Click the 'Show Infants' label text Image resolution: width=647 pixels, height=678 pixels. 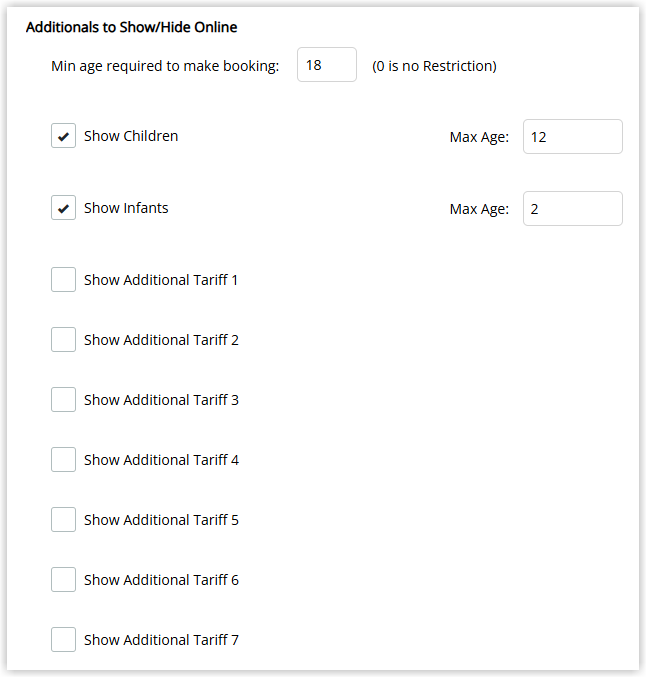tap(126, 208)
